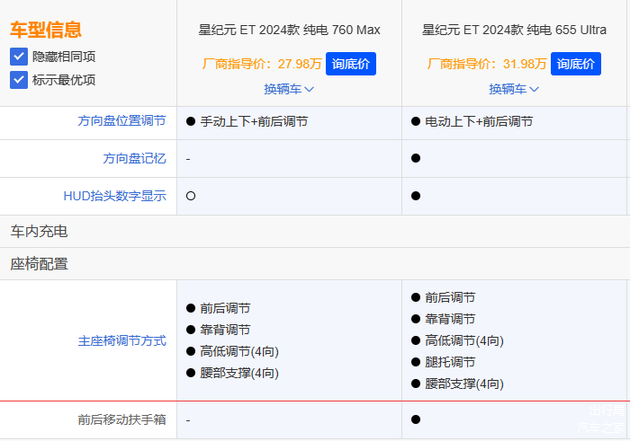Click the HUD抬头数字显示 label
The height and width of the screenshot is (441, 630).
click(115, 196)
